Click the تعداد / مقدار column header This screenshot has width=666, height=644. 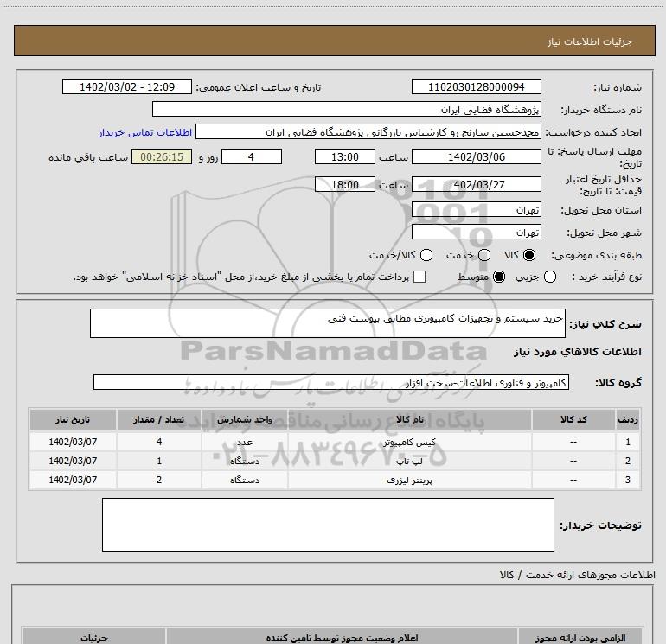point(159,419)
